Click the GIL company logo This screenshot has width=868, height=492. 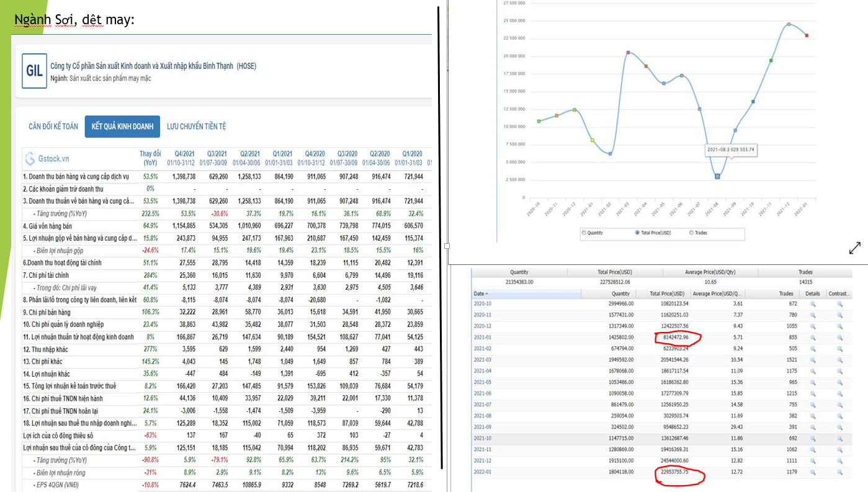[34, 71]
